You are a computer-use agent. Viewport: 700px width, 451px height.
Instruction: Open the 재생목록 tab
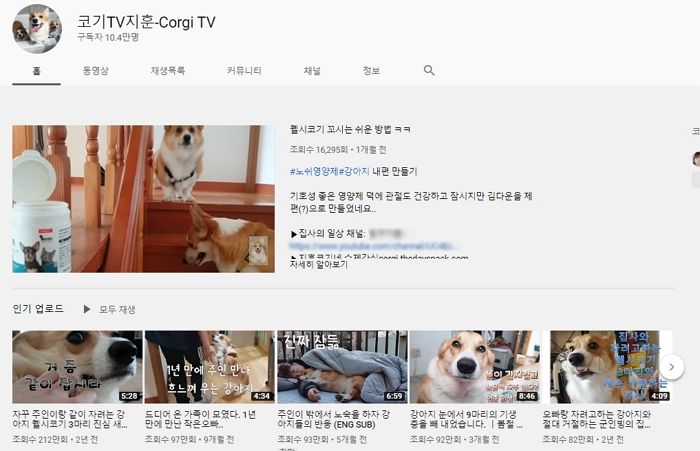[x=168, y=71]
